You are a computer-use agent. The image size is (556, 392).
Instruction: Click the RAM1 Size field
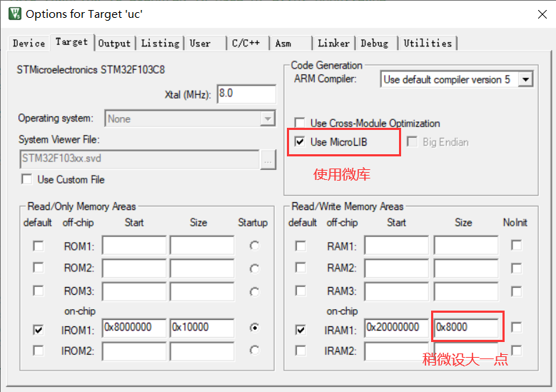tap(466, 245)
